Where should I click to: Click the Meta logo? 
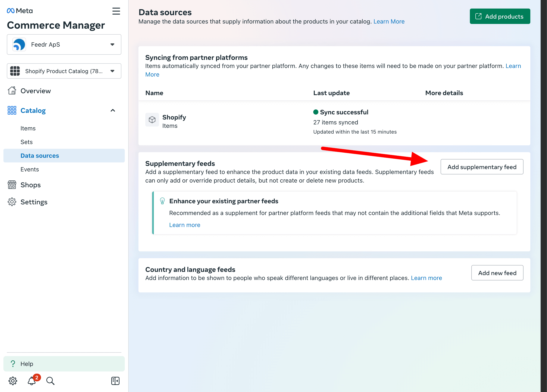click(19, 11)
